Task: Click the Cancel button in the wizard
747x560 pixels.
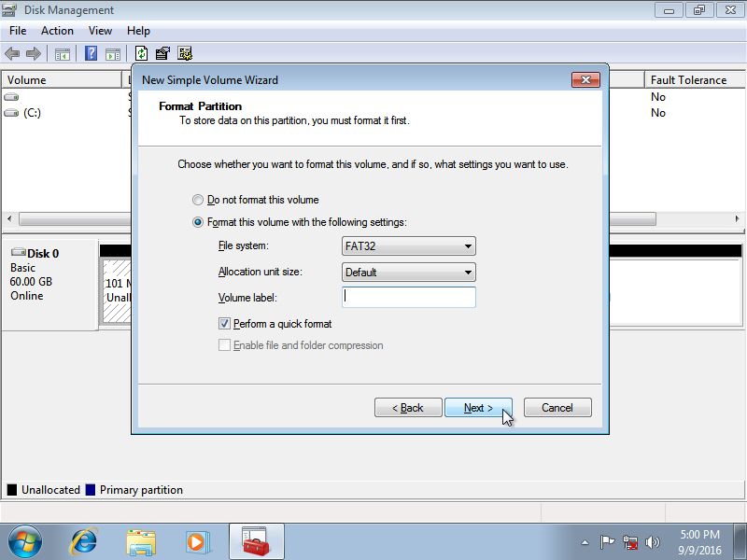Action: (557, 407)
